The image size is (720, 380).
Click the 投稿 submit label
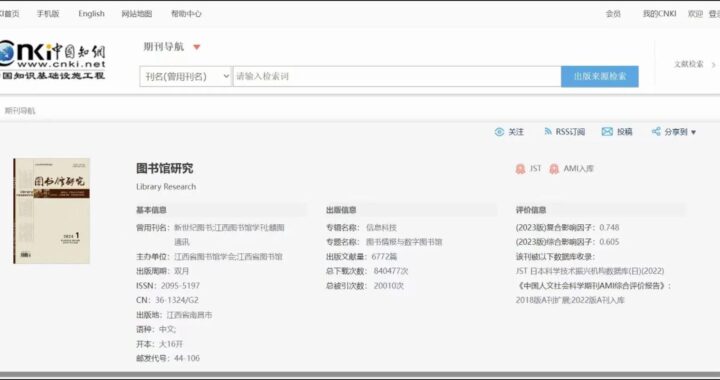[x=624, y=132]
